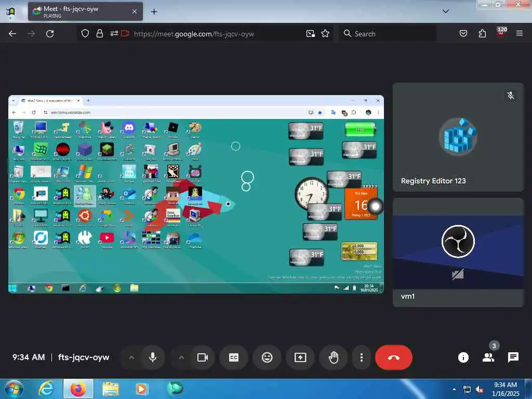Select the Meet - fts-jqcv-oyw tab
Image resolution: width=532 pixels, height=399 pixels.
85,11
